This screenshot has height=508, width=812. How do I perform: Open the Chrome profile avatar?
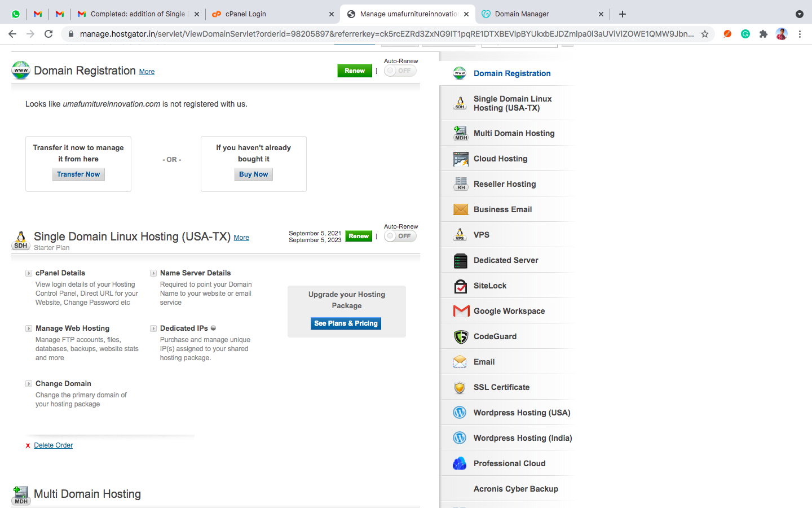pos(782,34)
